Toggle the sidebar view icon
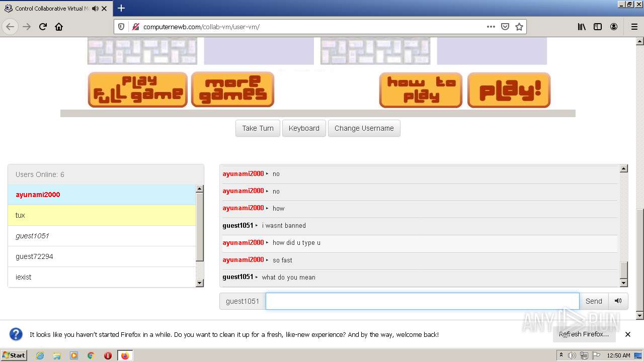 coord(598,27)
